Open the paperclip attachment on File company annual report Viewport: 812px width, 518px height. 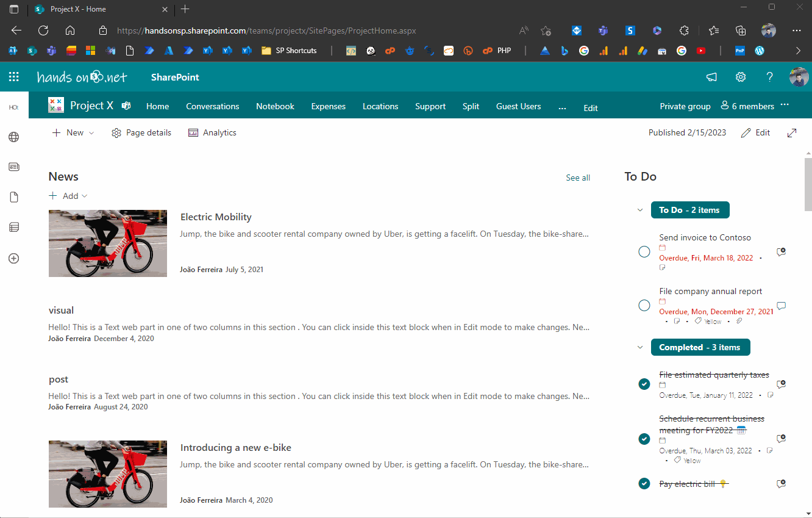click(x=738, y=321)
